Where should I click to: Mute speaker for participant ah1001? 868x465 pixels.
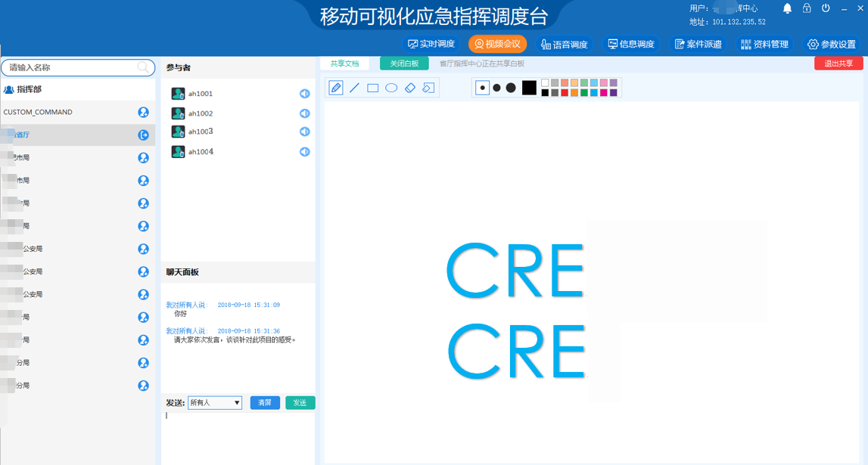click(x=304, y=94)
